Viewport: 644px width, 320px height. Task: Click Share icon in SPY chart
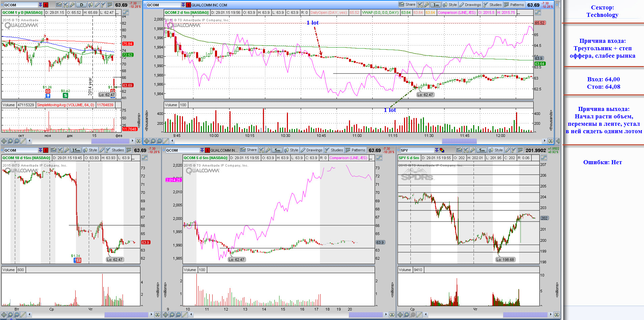click(x=459, y=150)
